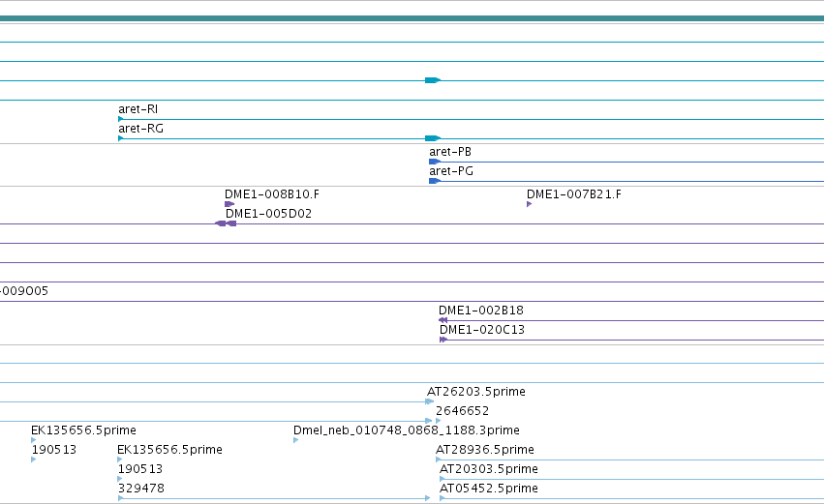The height and width of the screenshot is (504, 824).
Task: Click the arrow glyph under AT05452.5prime
Action: [x=442, y=498]
